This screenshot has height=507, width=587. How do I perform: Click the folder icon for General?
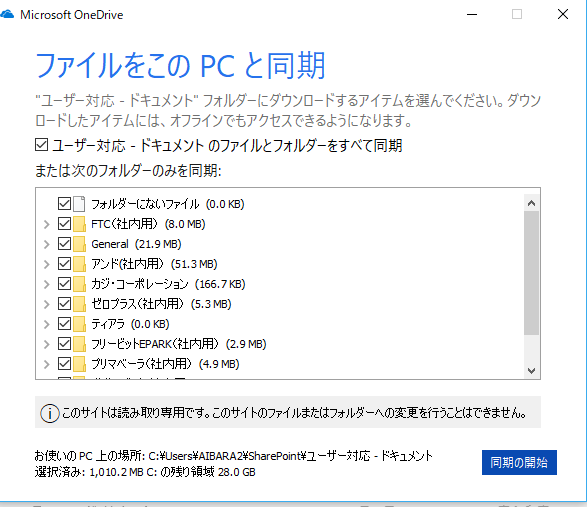pos(79,244)
